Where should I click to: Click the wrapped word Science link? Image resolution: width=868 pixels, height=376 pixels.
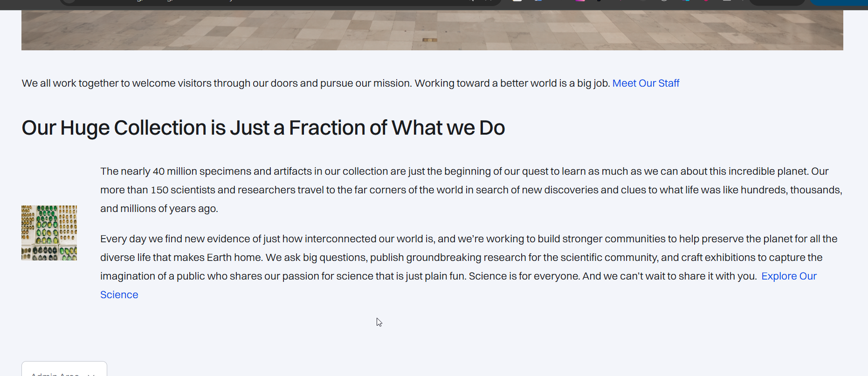click(x=119, y=295)
